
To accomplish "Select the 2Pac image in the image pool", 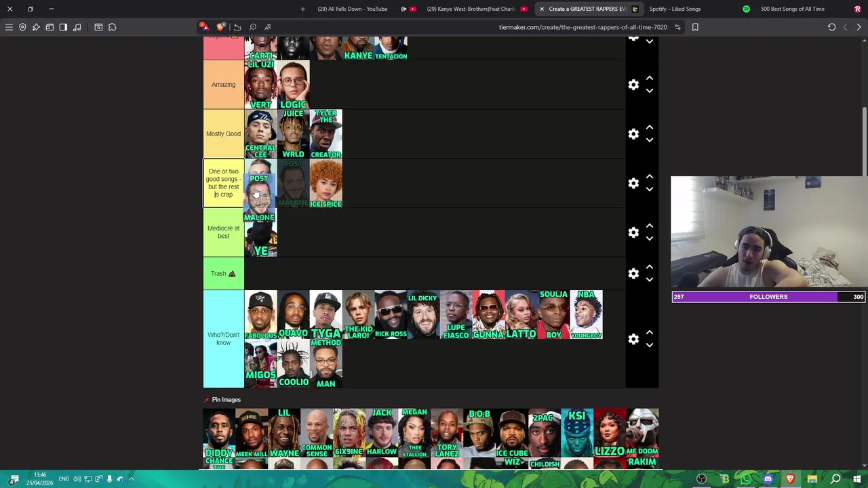I will coord(545,433).
